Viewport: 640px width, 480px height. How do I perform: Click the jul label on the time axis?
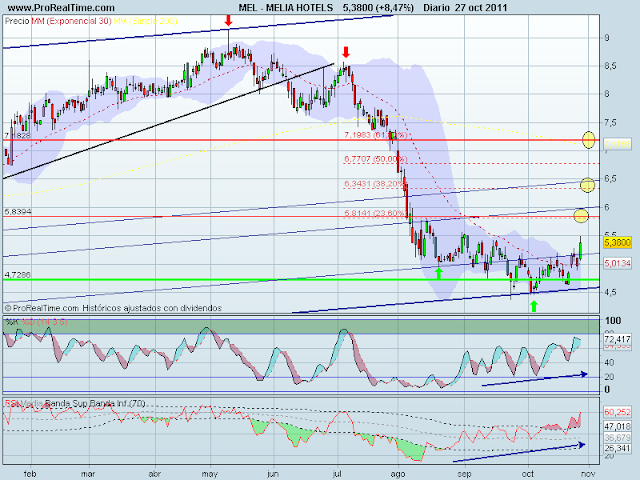tap(337, 474)
